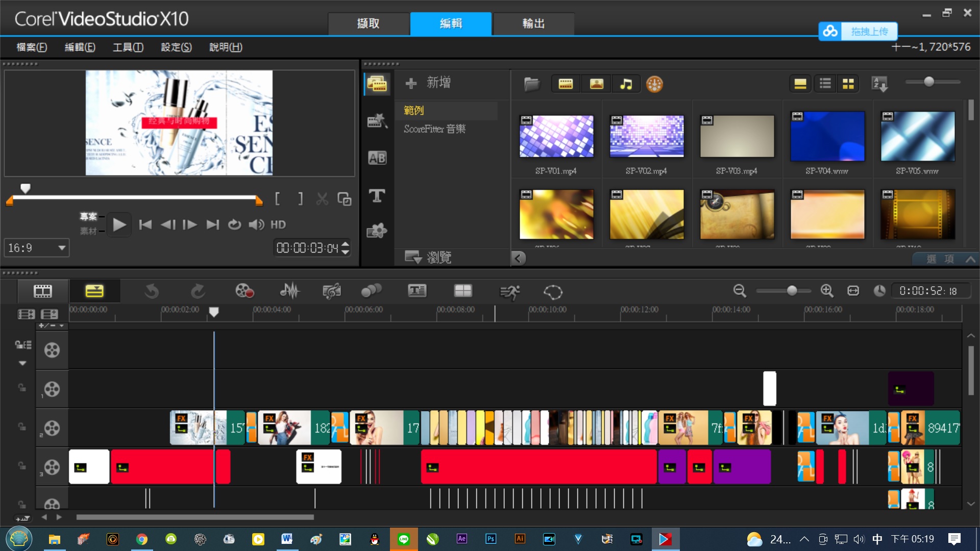Hide titles view in library
Viewport: 980px width, 551px height.
pos(800,84)
